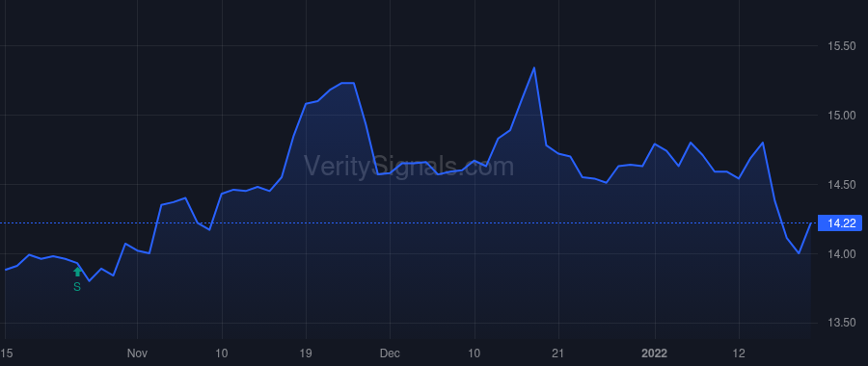868x366 pixels.
Task: Click the 15.00 price axis label
Action: [x=841, y=116]
